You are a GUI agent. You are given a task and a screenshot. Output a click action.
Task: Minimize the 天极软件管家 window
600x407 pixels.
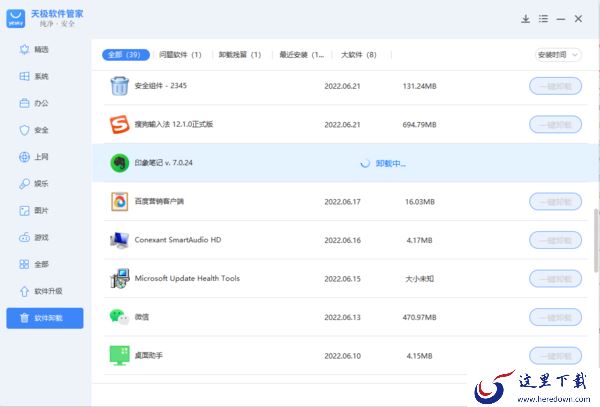(x=561, y=19)
